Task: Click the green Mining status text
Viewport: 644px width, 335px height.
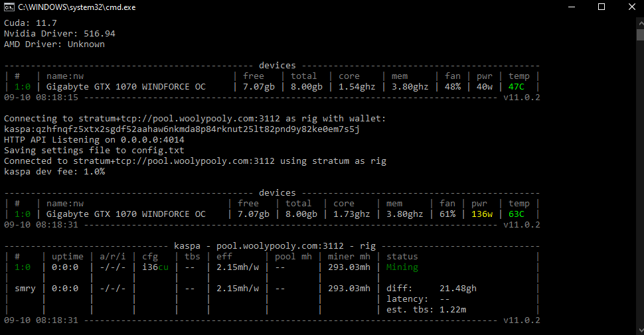Action: 402,267
